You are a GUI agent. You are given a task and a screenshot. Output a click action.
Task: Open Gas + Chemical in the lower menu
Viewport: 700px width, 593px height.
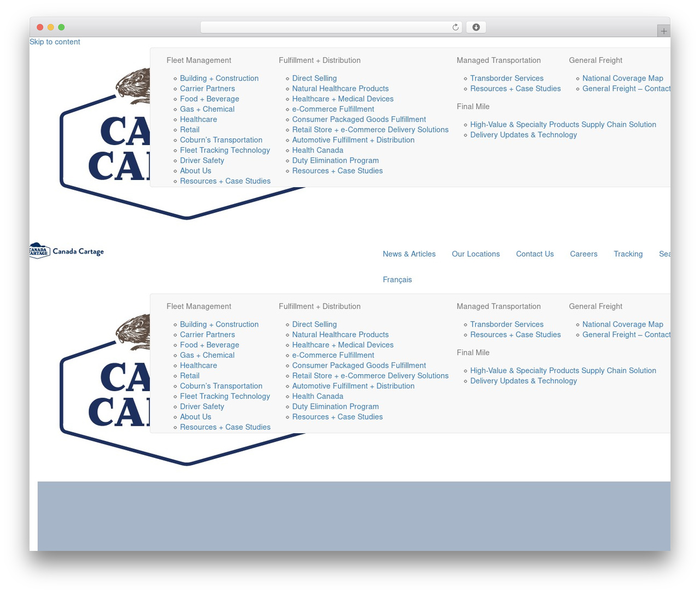(207, 356)
